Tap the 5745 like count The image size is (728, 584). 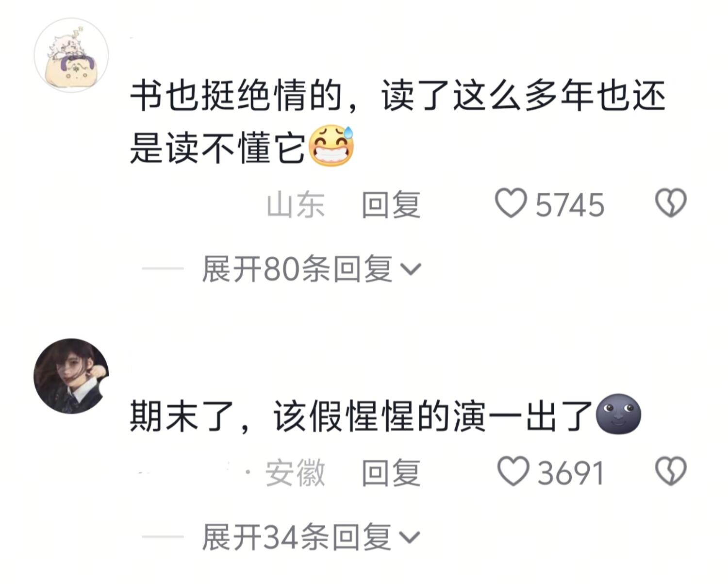[570, 205]
